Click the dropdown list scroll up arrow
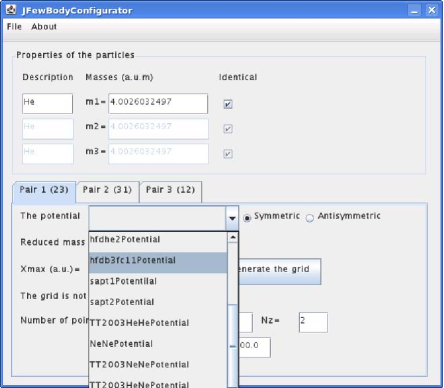 coord(233,237)
